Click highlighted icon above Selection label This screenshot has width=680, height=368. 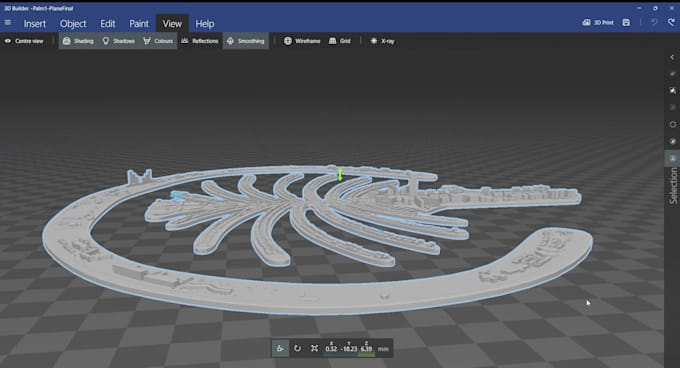672,158
